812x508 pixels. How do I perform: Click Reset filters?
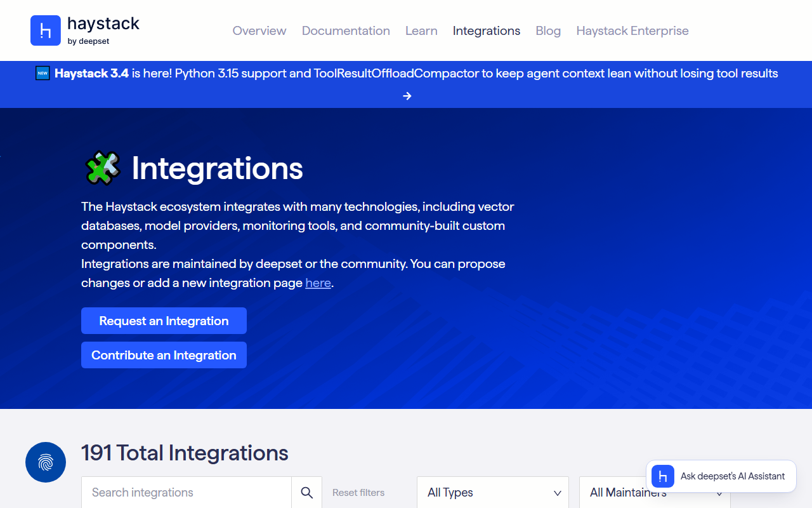pos(358,493)
